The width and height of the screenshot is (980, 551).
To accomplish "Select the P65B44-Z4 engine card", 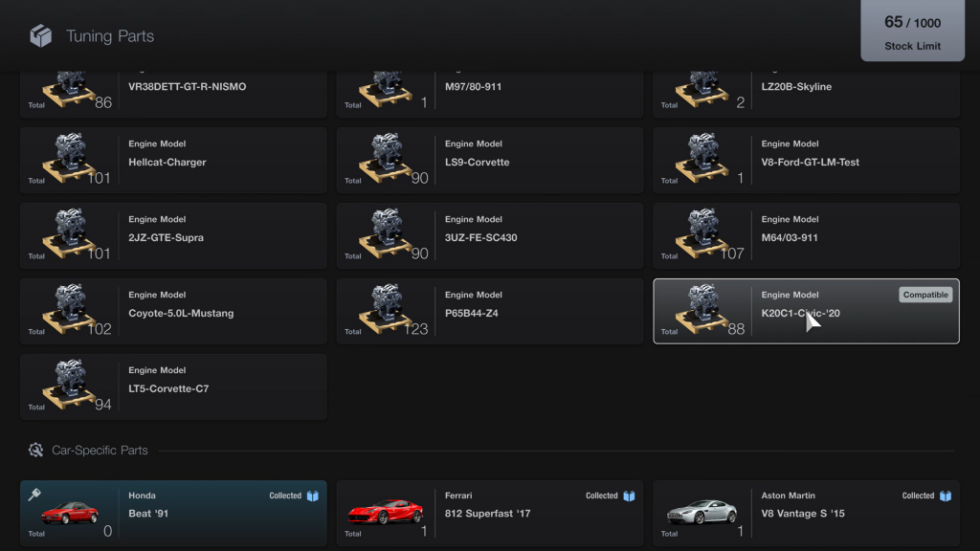I will 490,311.
